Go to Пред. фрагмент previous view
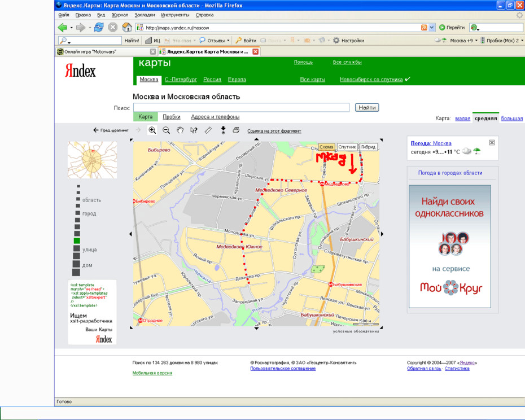525x420 pixels. (x=111, y=130)
